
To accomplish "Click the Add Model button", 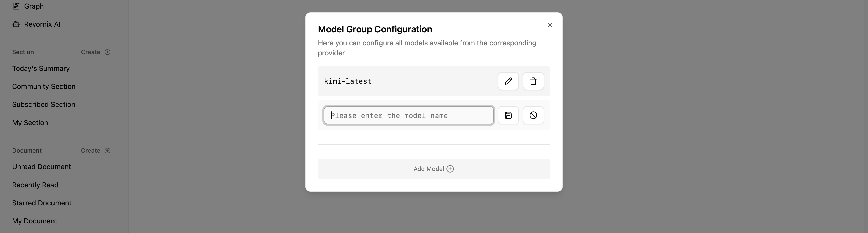I will click(x=434, y=169).
